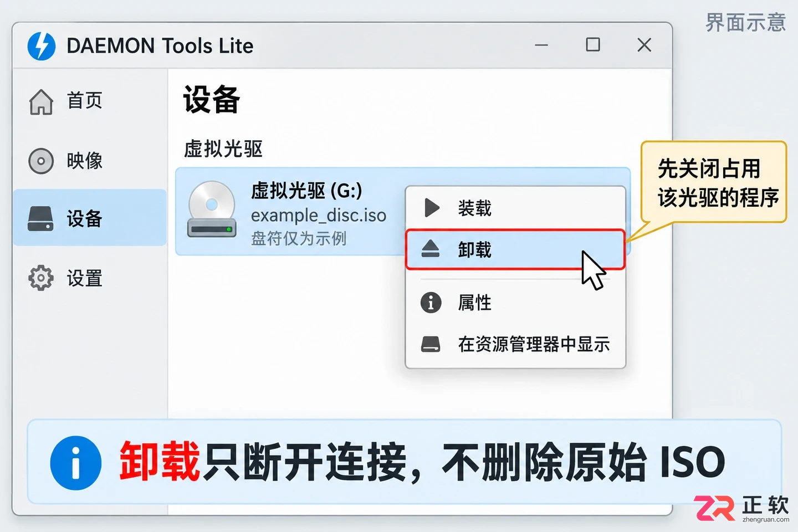The image size is (798, 532).
Task: Minimize the DAEMON Tools Lite window
Action: pyautogui.click(x=541, y=45)
